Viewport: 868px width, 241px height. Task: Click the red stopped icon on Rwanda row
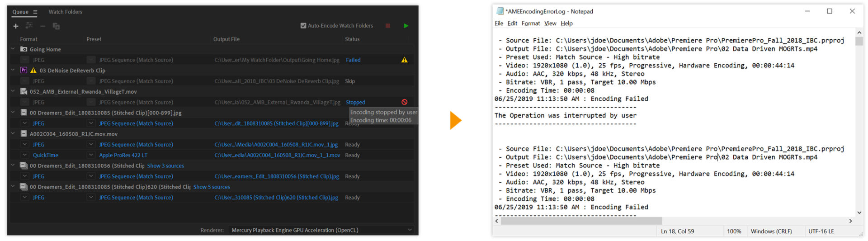(404, 102)
